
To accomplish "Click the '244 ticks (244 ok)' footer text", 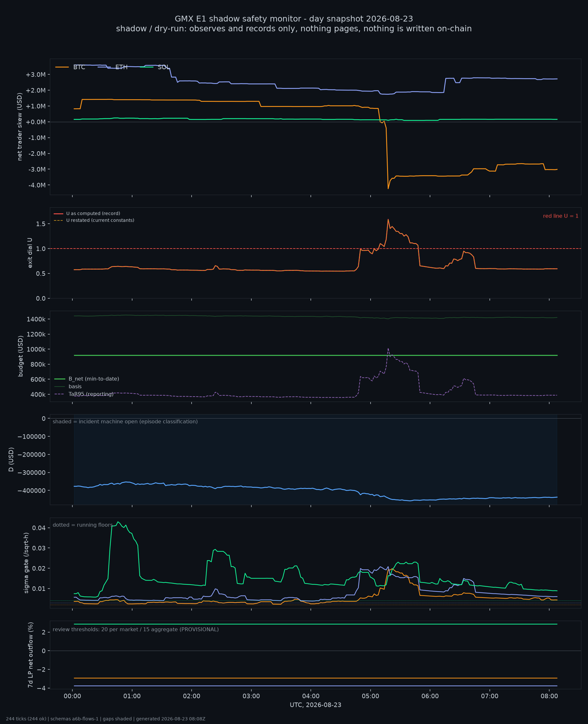I will click(x=26, y=719).
